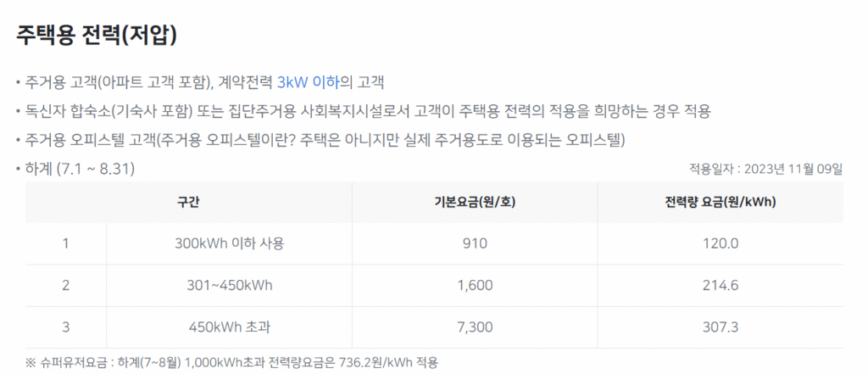Click the 1,600 base fee cell
The height and width of the screenshot is (374, 868).
[474, 285]
